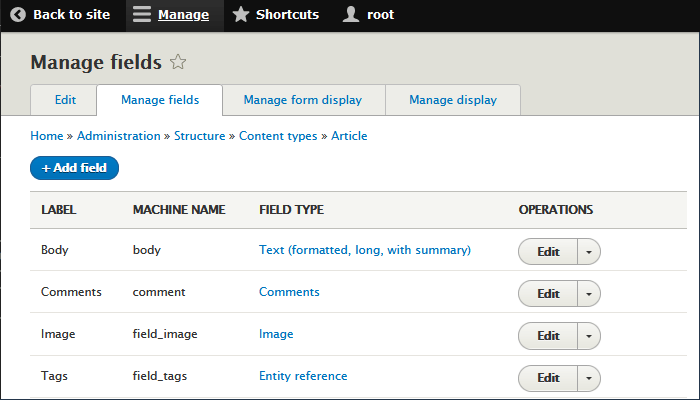Expand the Body row operations dropdown
Screen dimensions: 700x400
click(x=589, y=252)
